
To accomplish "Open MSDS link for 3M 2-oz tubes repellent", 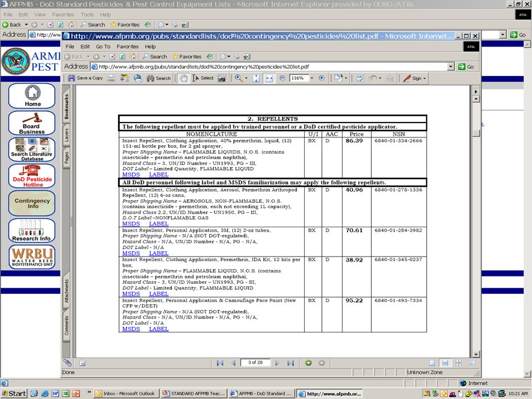I will (131, 253).
